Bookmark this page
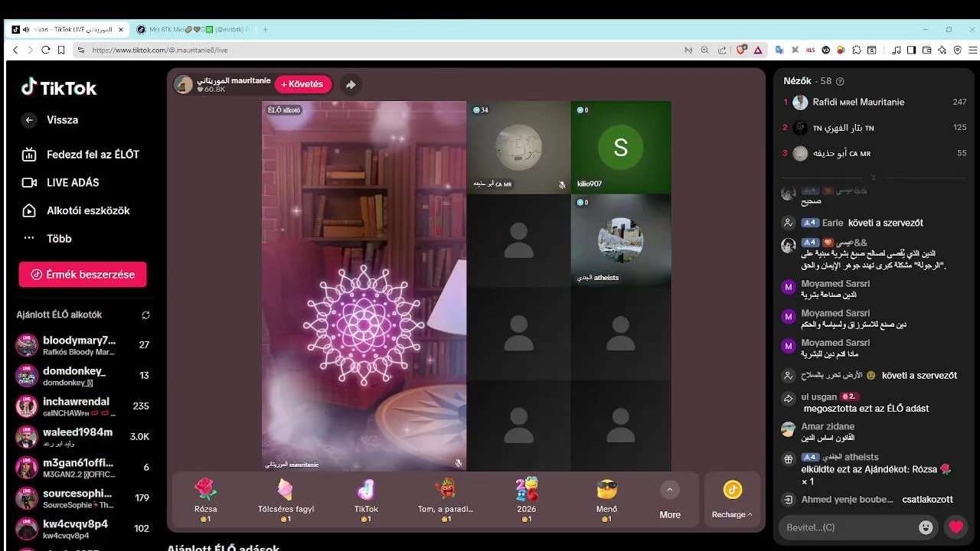Viewport: 980px width, 551px height. click(x=61, y=50)
